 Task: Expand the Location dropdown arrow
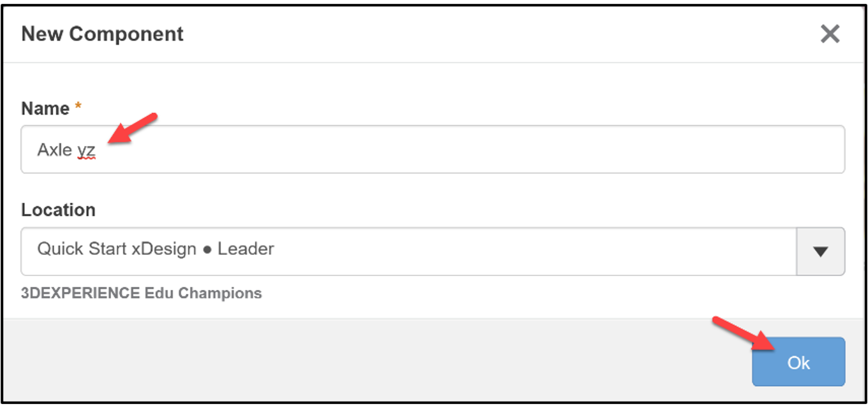pyautogui.click(x=821, y=251)
